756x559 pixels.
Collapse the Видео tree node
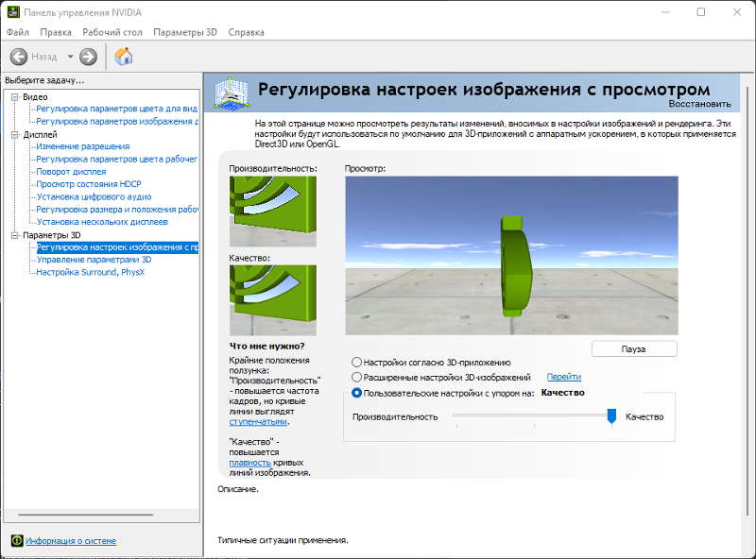14,97
